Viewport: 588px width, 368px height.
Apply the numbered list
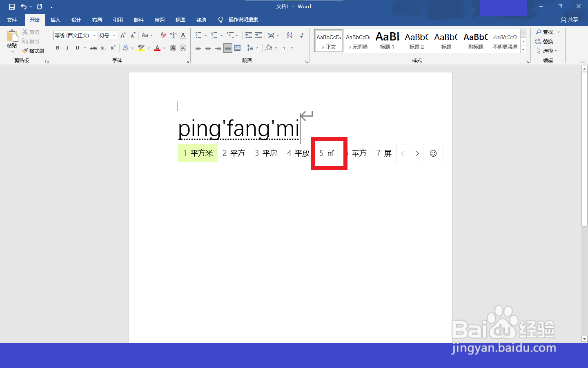click(214, 36)
